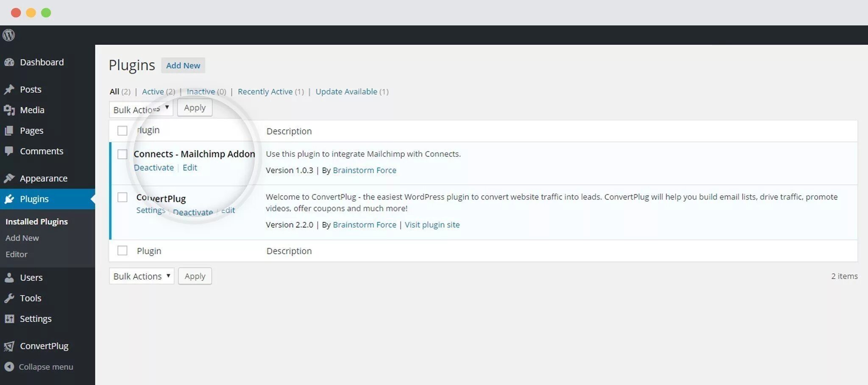Click the Posts pushpin icon
The width and height of the screenshot is (868, 385).
point(9,89)
